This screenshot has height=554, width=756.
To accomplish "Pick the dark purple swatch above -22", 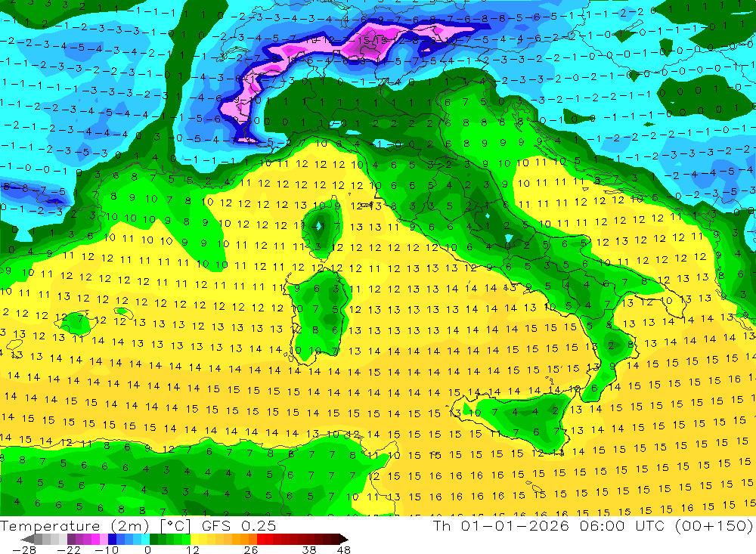I will point(71,539).
